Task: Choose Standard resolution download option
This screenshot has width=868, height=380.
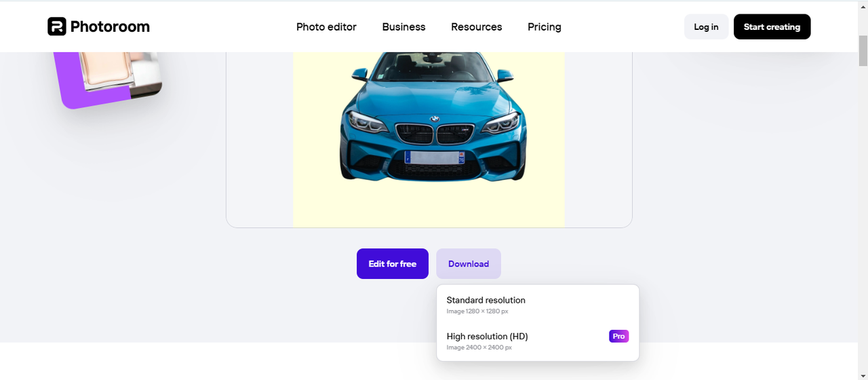Action: tap(486, 305)
